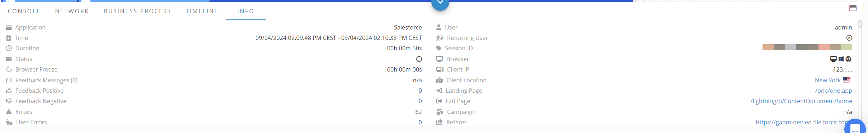Click the Exit Page arrow icon
Image resolution: width=868 pixels, height=133 pixels.
(439, 101)
